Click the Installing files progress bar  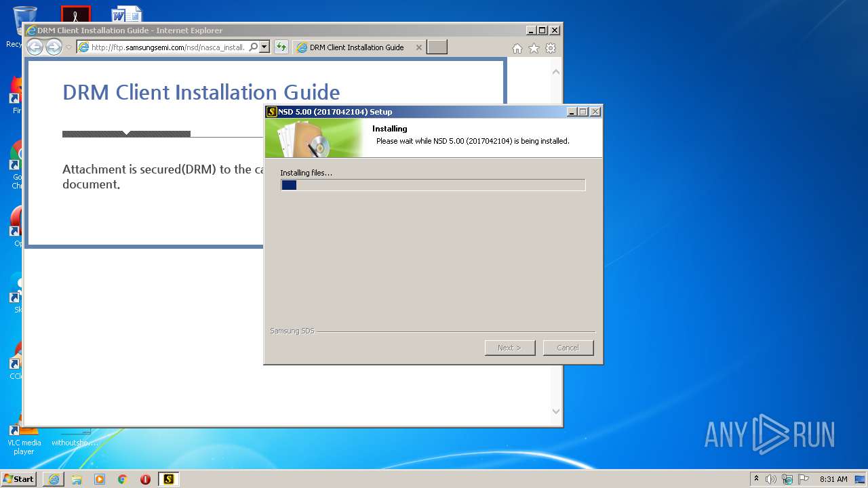(x=433, y=185)
